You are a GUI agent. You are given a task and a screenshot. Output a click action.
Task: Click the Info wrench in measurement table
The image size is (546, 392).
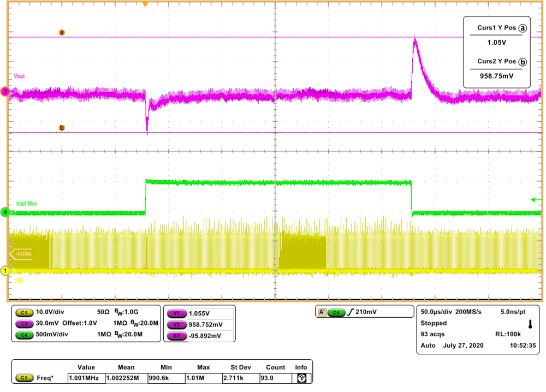click(x=301, y=377)
